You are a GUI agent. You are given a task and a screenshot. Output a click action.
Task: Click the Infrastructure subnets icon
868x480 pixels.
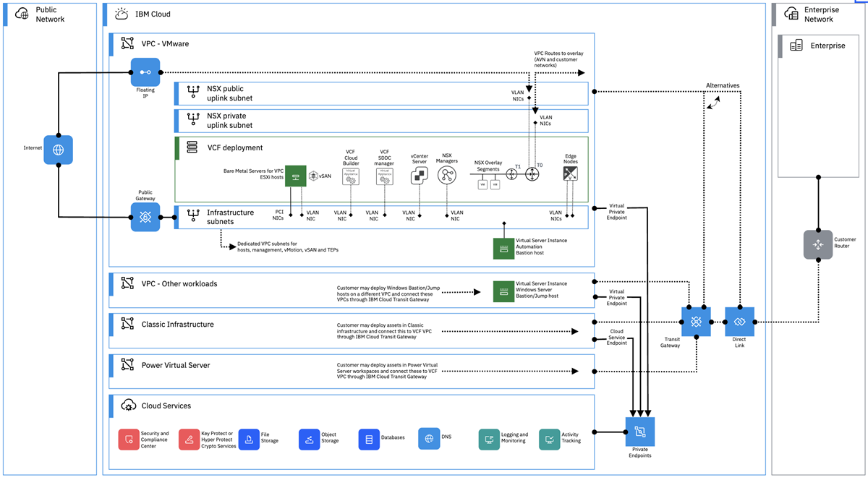pos(193,217)
